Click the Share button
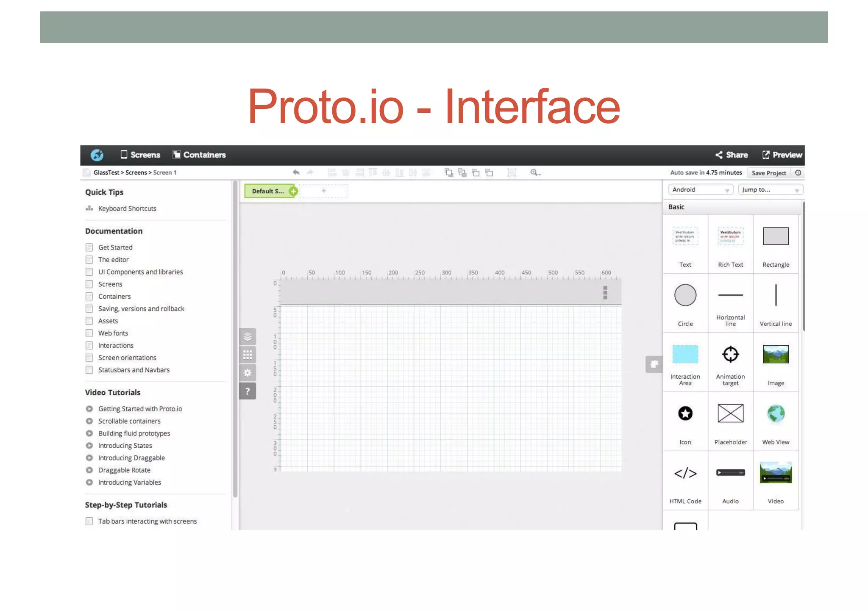Image resolution: width=868 pixels, height=613 pixels. [x=732, y=155]
